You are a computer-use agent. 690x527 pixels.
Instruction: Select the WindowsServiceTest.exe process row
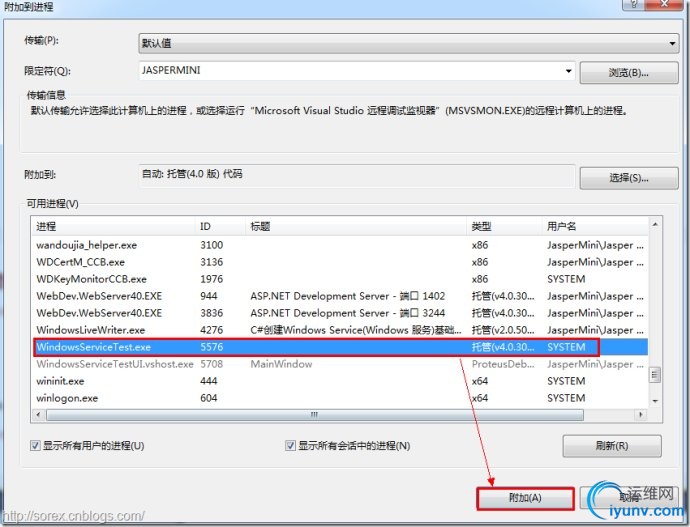pos(340,347)
